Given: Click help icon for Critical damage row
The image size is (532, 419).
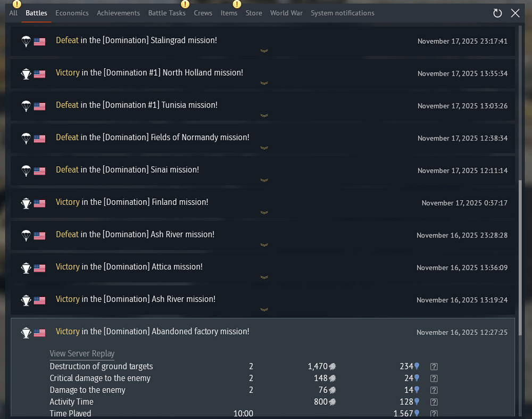Looking at the screenshot, I should pos(434,379).
